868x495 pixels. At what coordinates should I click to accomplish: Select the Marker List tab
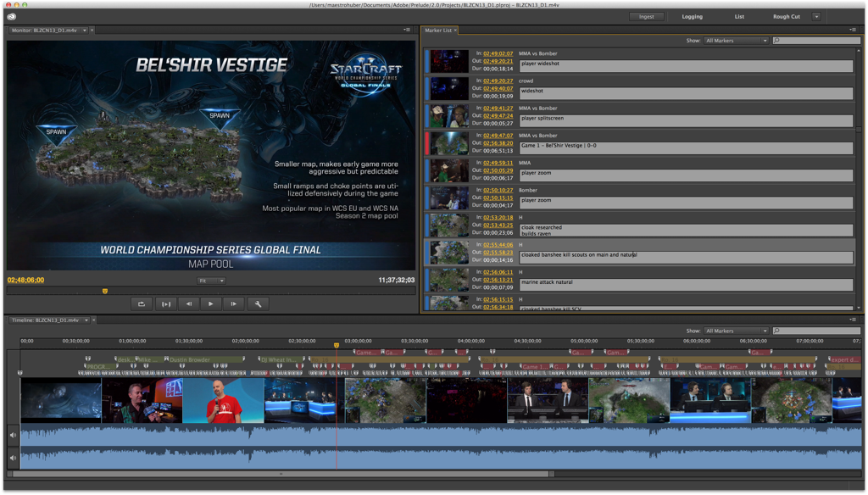(x=438, y=31)
